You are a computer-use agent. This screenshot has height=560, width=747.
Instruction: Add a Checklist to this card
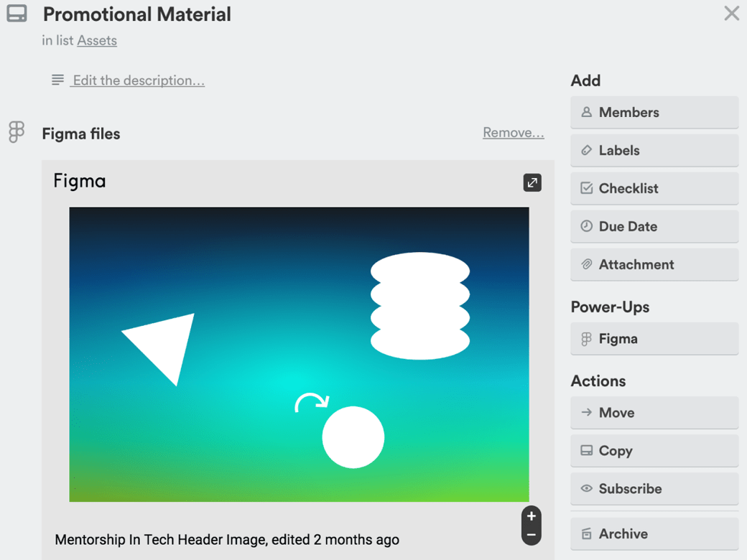pos(654,188)
